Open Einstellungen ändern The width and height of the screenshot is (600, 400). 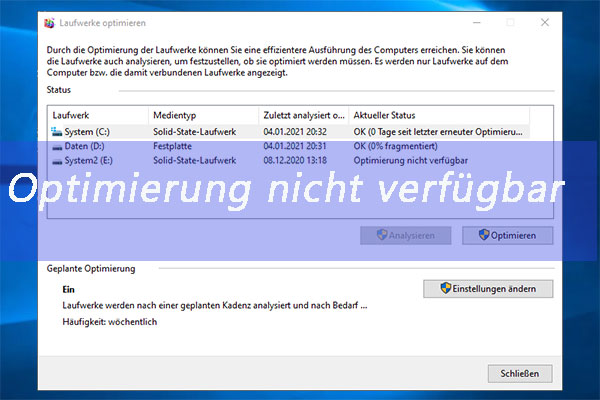pyautogui.click(x=488, y=289)
